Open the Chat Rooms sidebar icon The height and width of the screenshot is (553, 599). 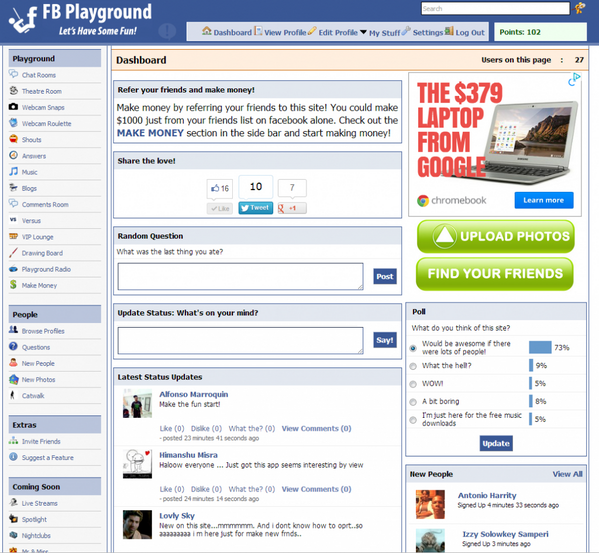point(13,74)
